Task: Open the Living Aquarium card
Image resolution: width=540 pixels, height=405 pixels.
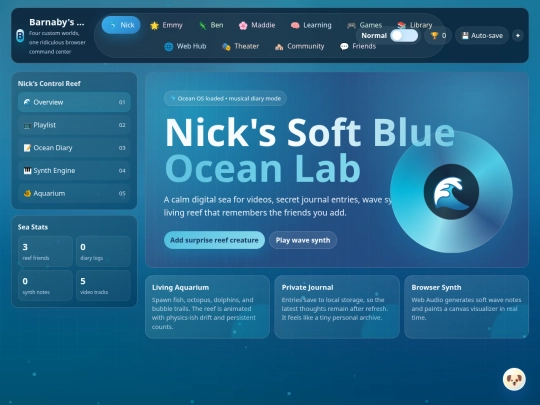Action: [x=207, y=307]
